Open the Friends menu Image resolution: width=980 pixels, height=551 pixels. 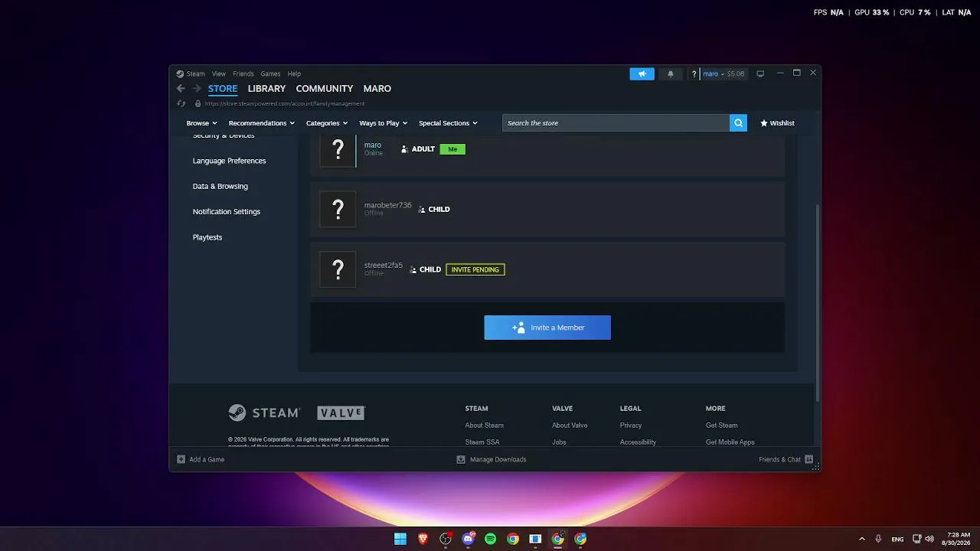(x=243, y=73)
